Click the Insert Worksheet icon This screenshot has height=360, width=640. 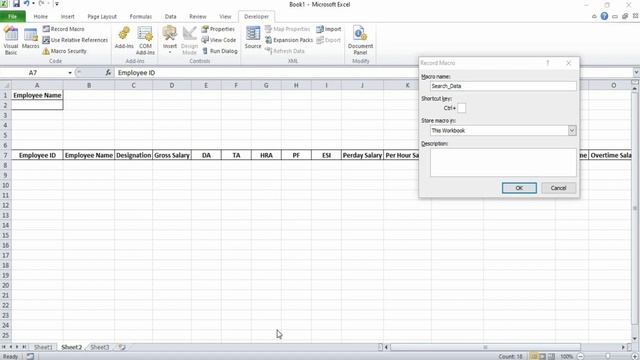(122, 347)
